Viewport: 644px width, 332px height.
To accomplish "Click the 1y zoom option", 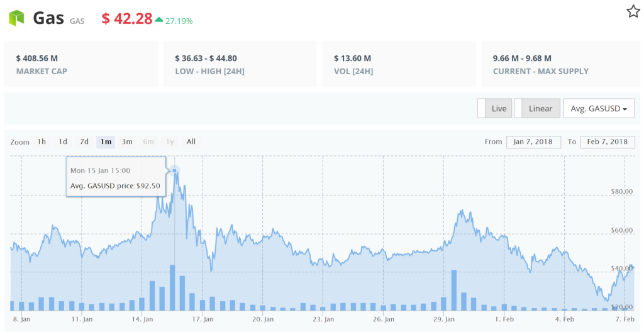I will click(170, 141).
